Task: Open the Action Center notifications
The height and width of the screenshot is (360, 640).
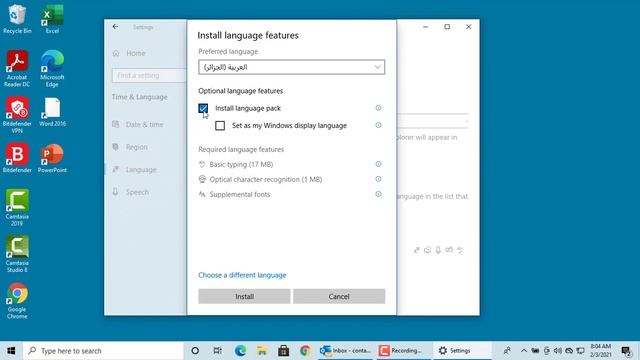Action: tap(627, 351)
